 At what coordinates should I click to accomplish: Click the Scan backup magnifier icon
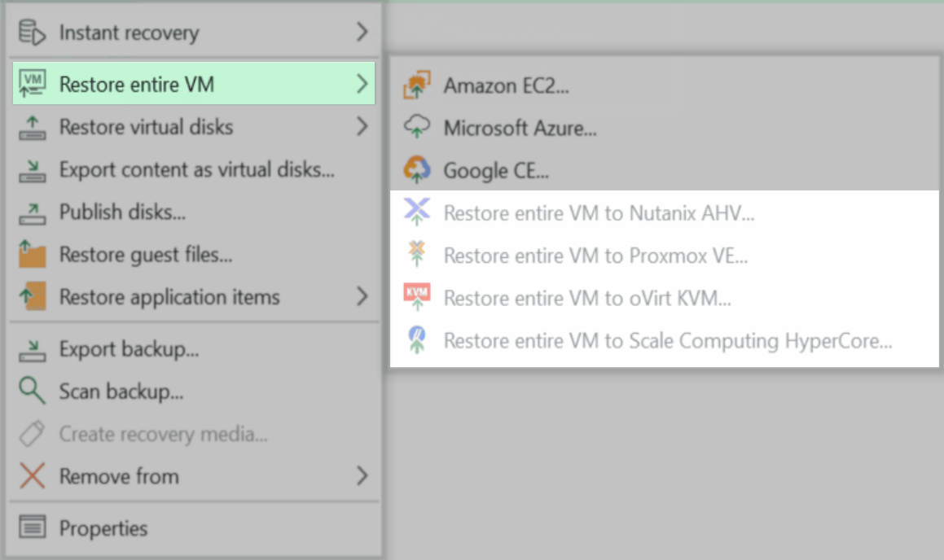coord(29,391)
